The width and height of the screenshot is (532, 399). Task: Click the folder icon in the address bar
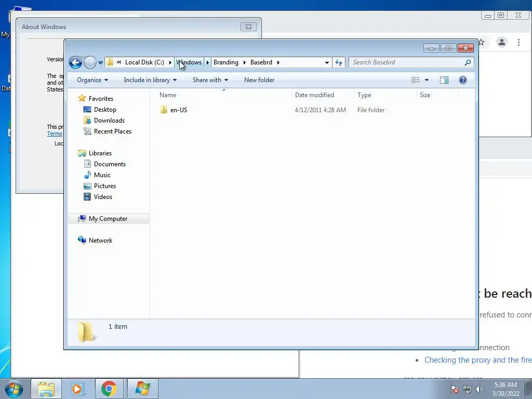pos(110,62)
